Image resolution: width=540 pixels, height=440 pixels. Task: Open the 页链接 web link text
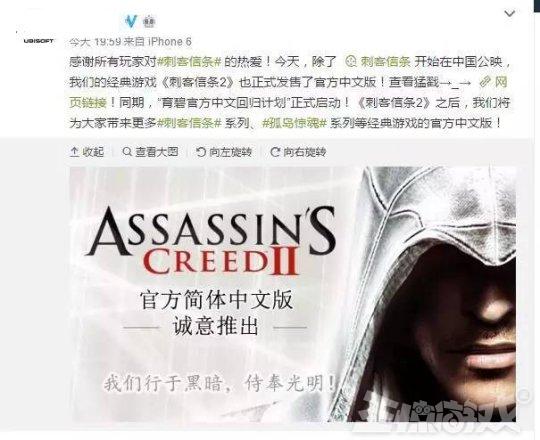(x=88, y=102)
